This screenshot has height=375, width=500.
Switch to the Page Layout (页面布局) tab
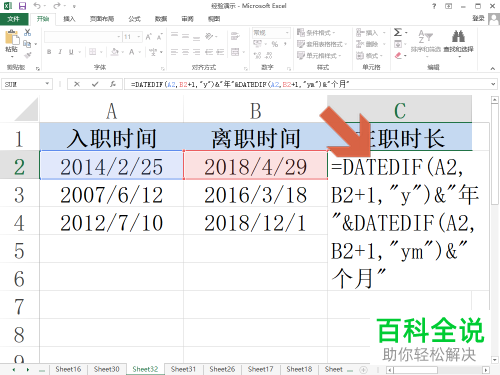click(102, 19)
